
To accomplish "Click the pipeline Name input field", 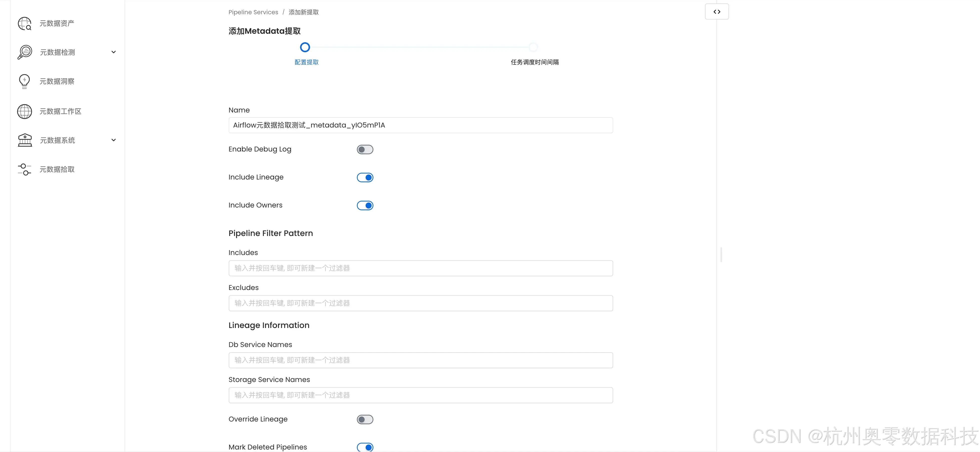I will pos(420,125).
